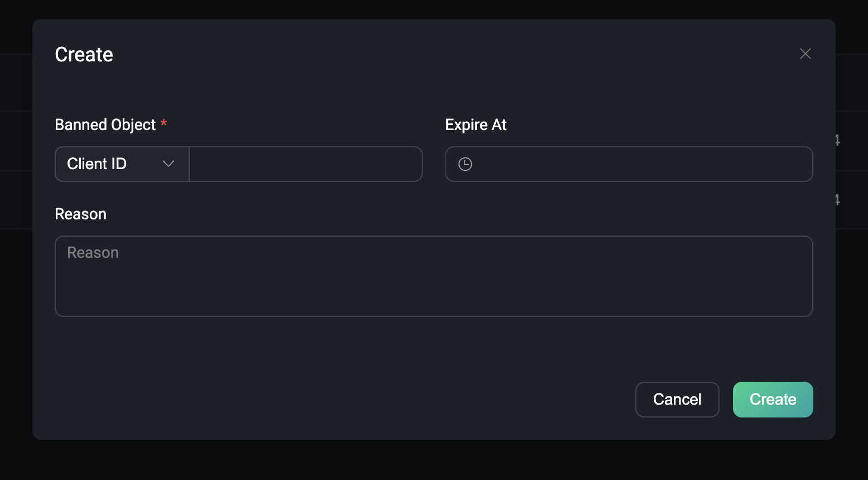Click the "Reason" placeholder text

click(x=93, y=253)
